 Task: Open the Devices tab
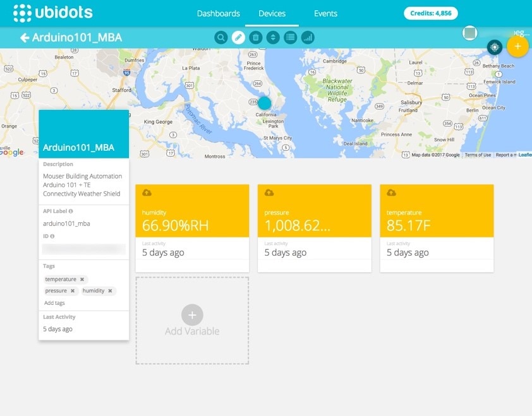(272, 13)
